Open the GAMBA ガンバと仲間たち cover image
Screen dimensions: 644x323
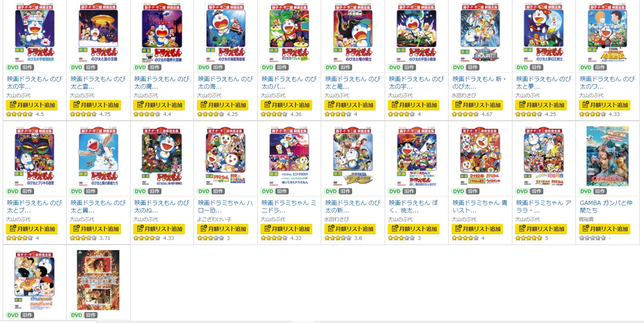607,156
